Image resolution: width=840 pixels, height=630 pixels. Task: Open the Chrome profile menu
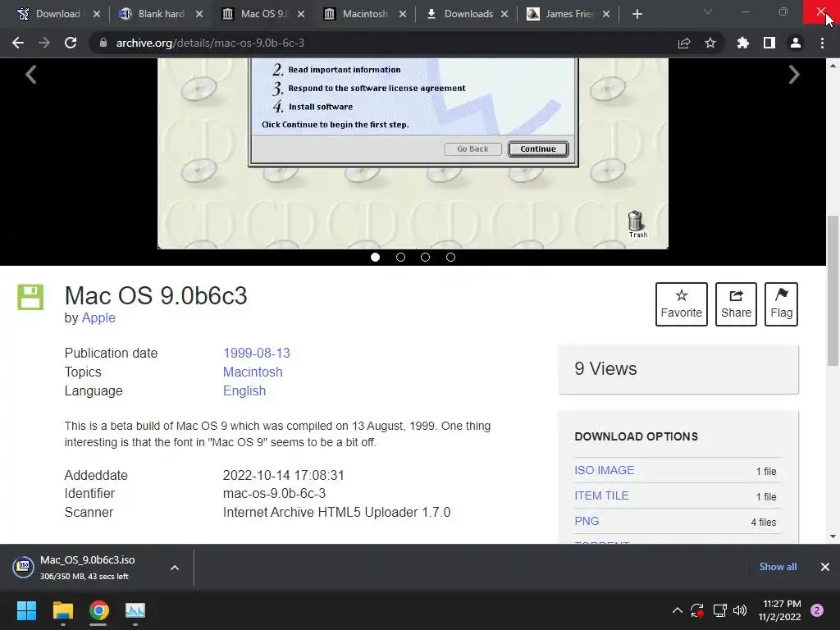796,43
